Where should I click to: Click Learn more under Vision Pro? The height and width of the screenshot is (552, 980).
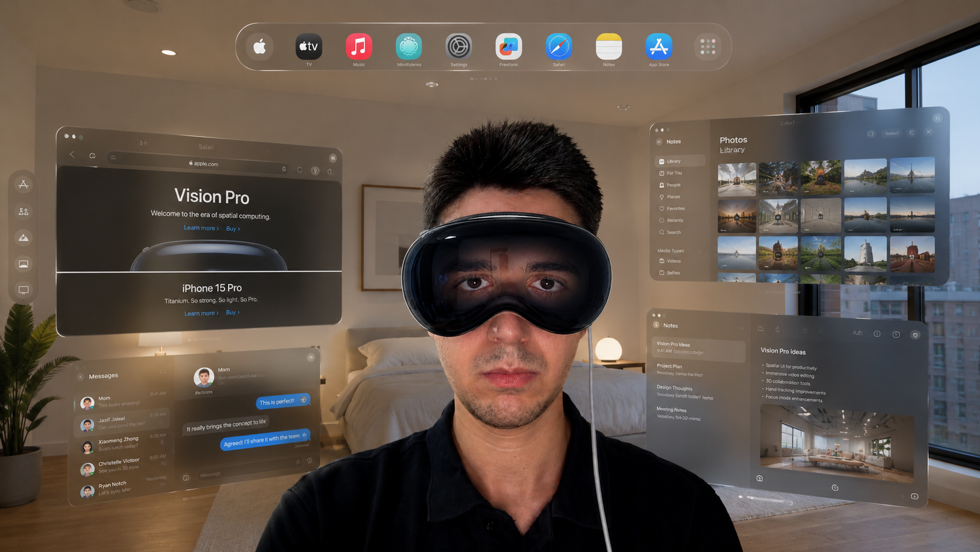pos(201,228)
